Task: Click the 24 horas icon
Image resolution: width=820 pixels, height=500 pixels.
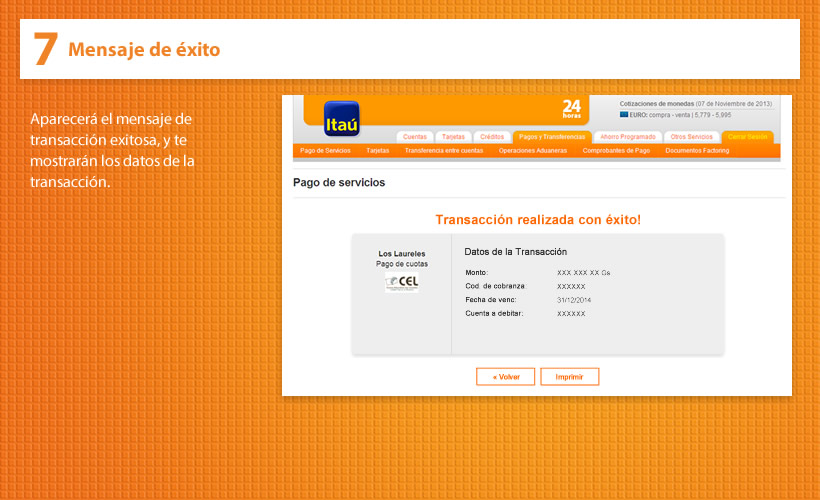Action: (x=571, y=109)
